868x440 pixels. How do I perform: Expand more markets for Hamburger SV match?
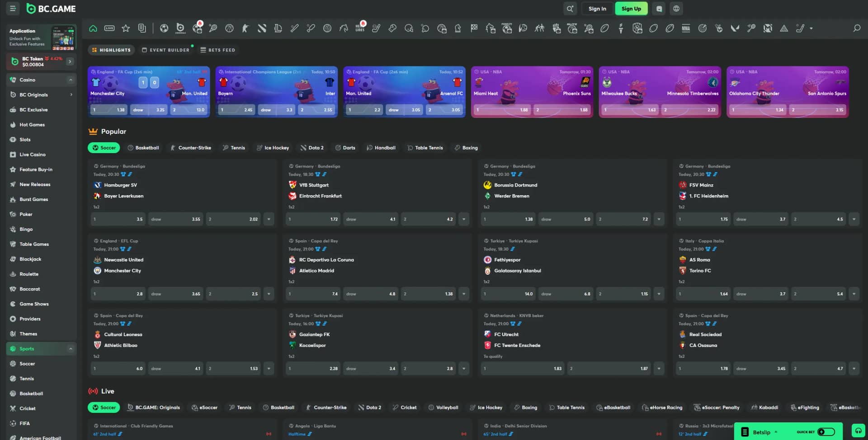269,219
